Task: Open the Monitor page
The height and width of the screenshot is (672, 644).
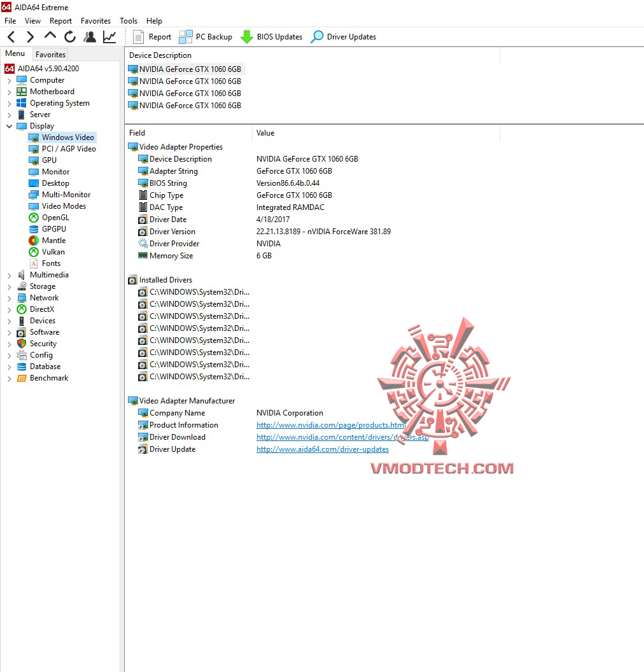Action: tap(49, 172)
